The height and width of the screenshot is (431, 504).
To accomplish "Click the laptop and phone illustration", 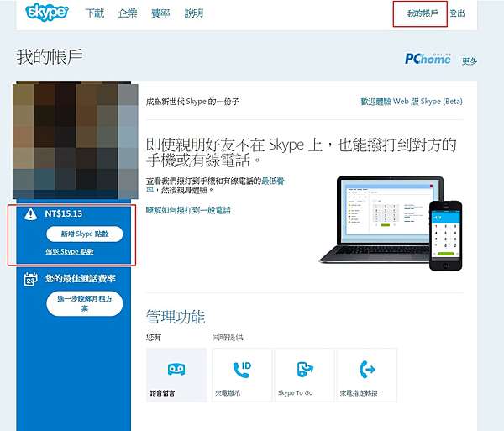I will click(391, 223).
